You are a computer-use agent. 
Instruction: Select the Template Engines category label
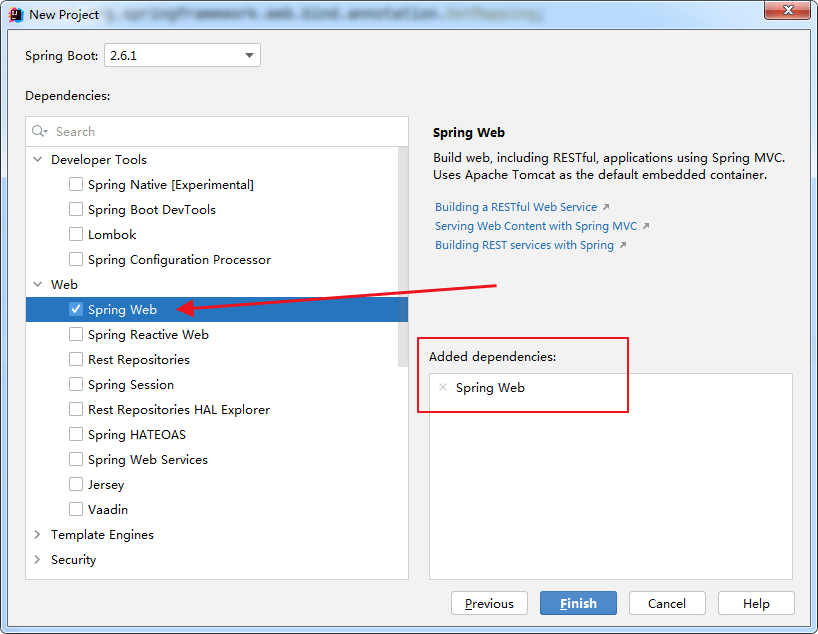pos(102,535)
